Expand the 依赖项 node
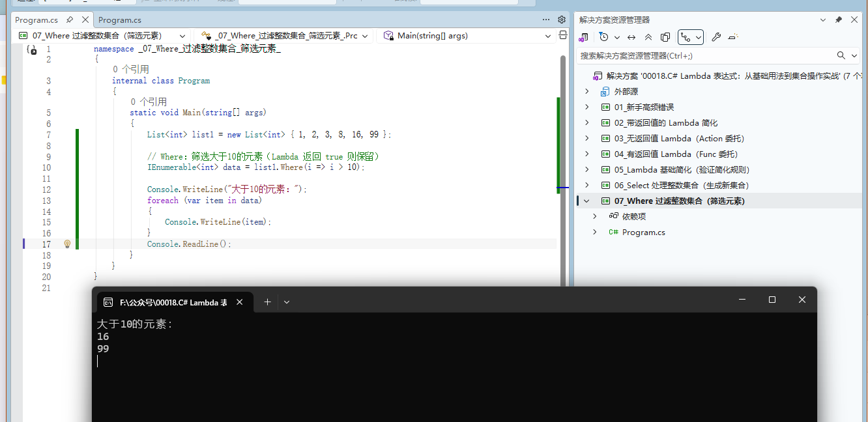The height and width of the screenshot is (422, 868). pos(594,217)
